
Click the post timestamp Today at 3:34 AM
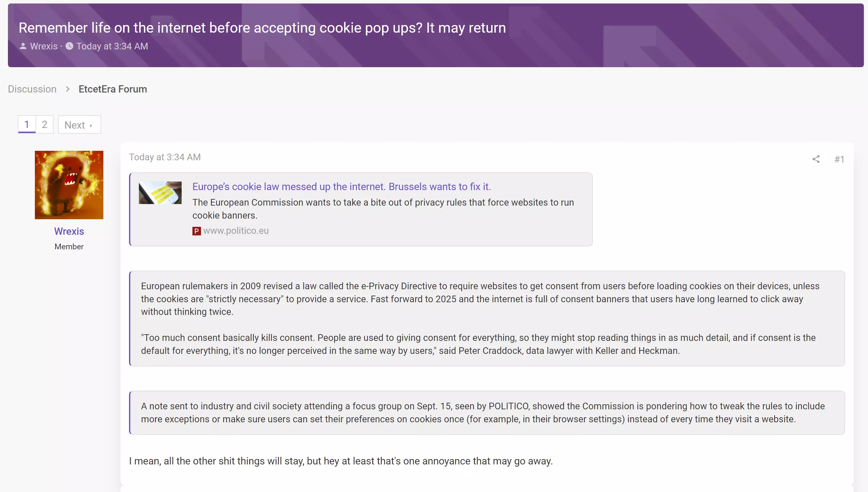[165, 157]
